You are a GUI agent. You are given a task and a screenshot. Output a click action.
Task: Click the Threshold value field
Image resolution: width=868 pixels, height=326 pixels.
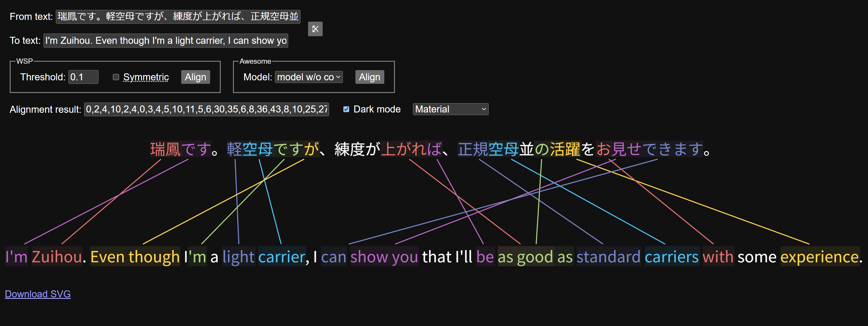click(83, 77)
